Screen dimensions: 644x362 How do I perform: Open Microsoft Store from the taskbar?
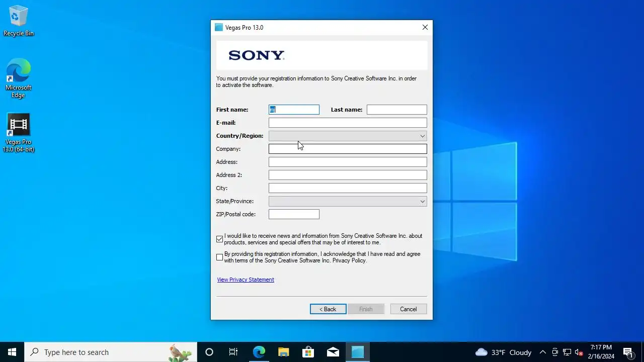point(308,352)
